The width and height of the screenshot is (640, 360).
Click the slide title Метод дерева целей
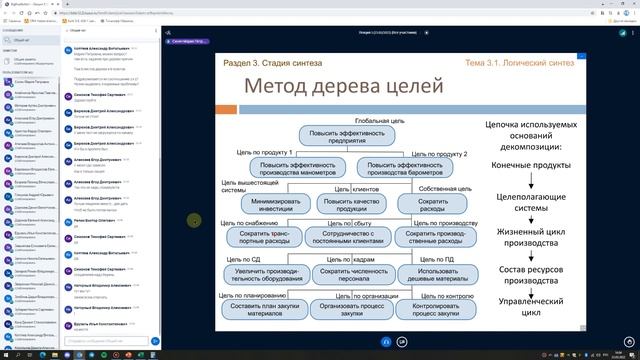point(343,86)
